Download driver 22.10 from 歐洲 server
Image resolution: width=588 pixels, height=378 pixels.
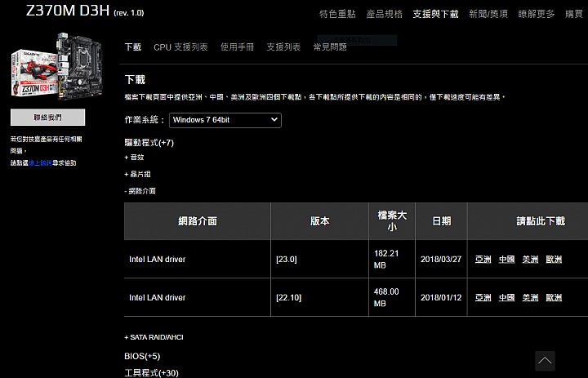point(554,298)
